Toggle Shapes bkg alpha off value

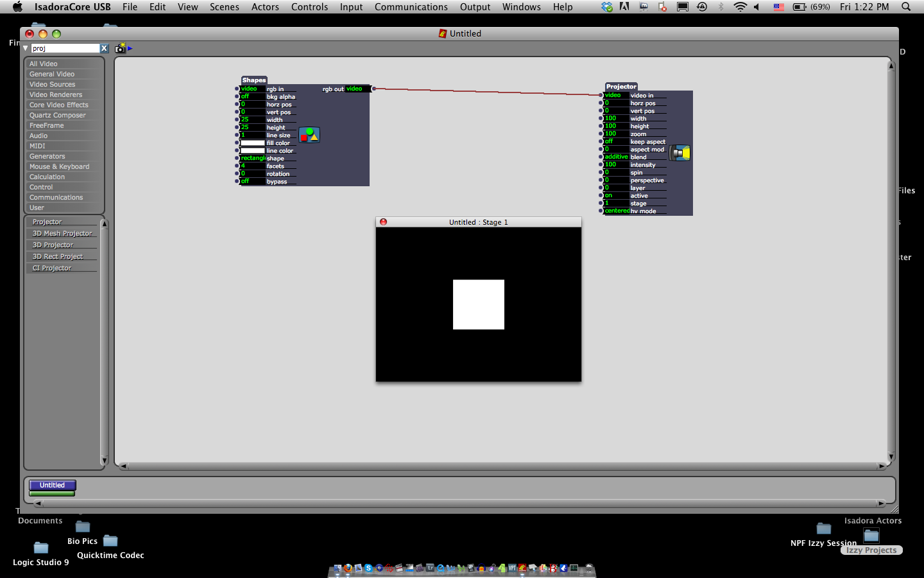pos(252,96)
